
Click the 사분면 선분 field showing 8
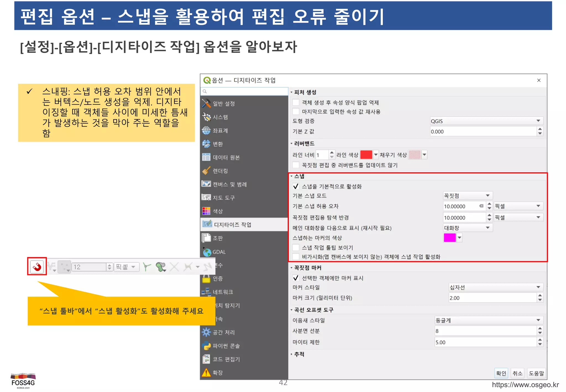(486, 331)
